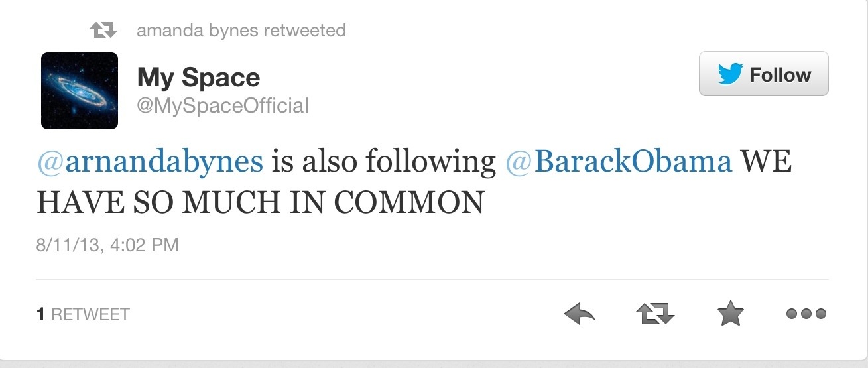Click the 'is also following' tweet text
This screenshot has height=368, width=868.
(x=384, y=163)
